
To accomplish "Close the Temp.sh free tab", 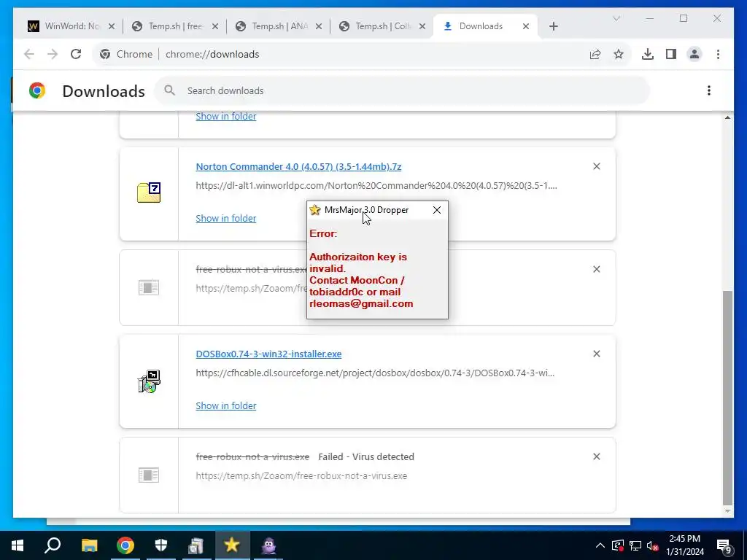I will click(215, 26).
